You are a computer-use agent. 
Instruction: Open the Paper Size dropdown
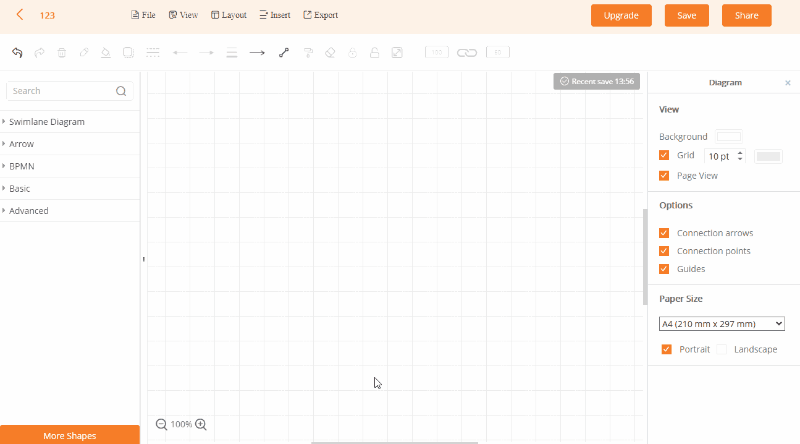tap(721, 324)
